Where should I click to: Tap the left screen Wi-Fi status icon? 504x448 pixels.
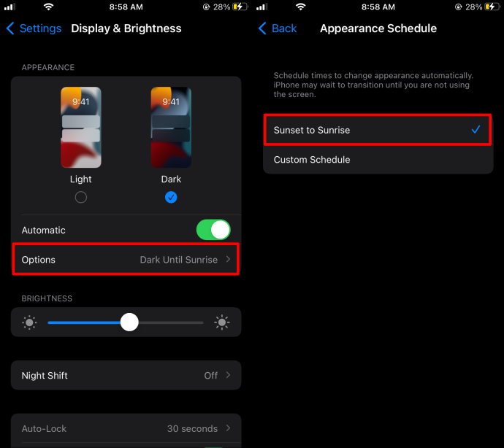click(48, 7)
